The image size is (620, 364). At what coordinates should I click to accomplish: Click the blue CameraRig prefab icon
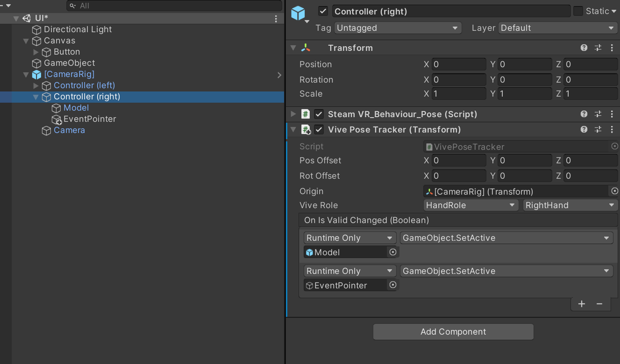coord(36,74)
